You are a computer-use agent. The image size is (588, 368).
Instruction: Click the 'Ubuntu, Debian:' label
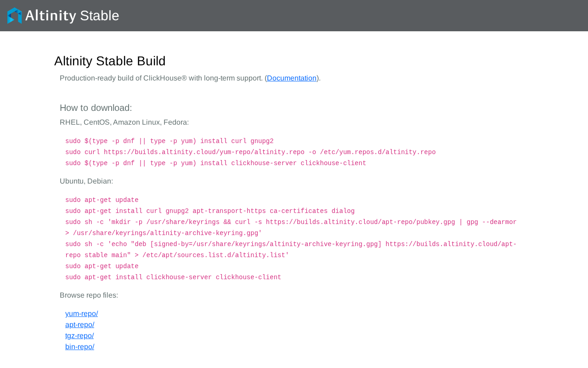[x=86, y=181]
